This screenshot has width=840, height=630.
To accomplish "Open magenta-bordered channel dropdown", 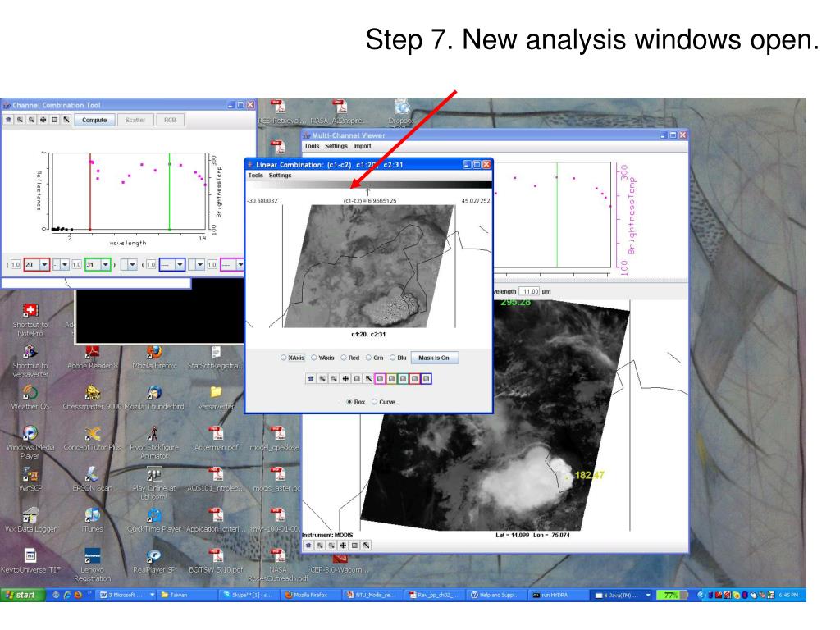I will point(232,265).
